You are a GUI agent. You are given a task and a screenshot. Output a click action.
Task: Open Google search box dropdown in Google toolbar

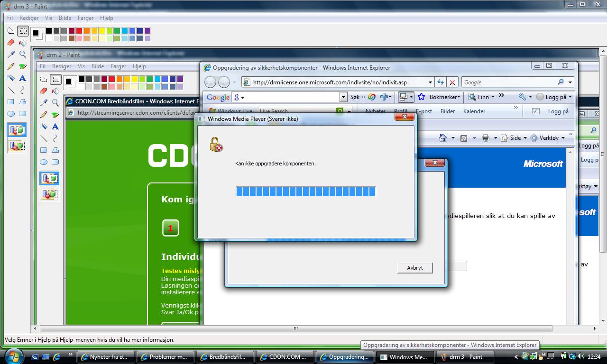[x=344, y=97]
